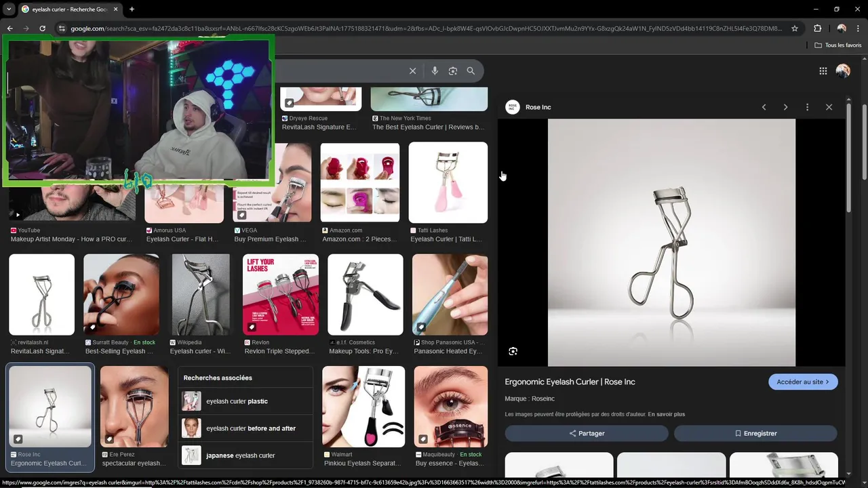Click the Partager button

(x=587, y=433)
